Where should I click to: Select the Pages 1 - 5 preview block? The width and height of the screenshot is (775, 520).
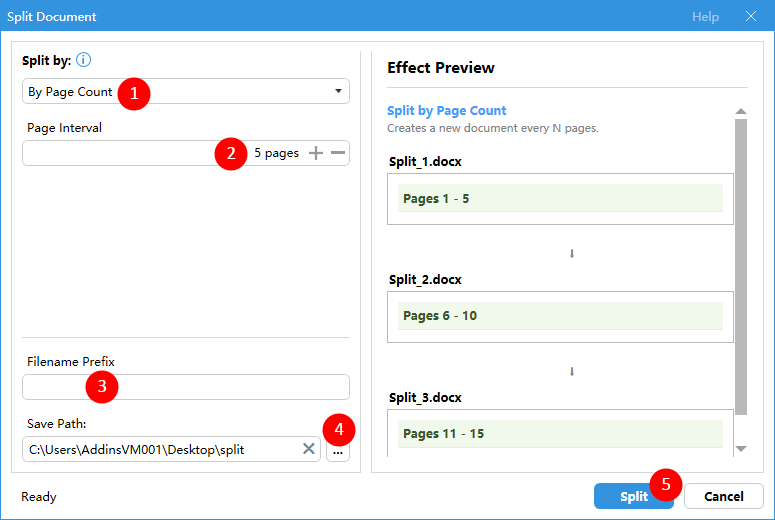coord(560,198)
